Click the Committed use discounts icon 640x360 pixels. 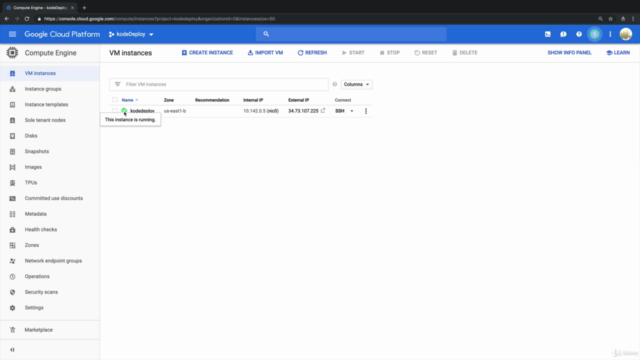pos(12,198)
